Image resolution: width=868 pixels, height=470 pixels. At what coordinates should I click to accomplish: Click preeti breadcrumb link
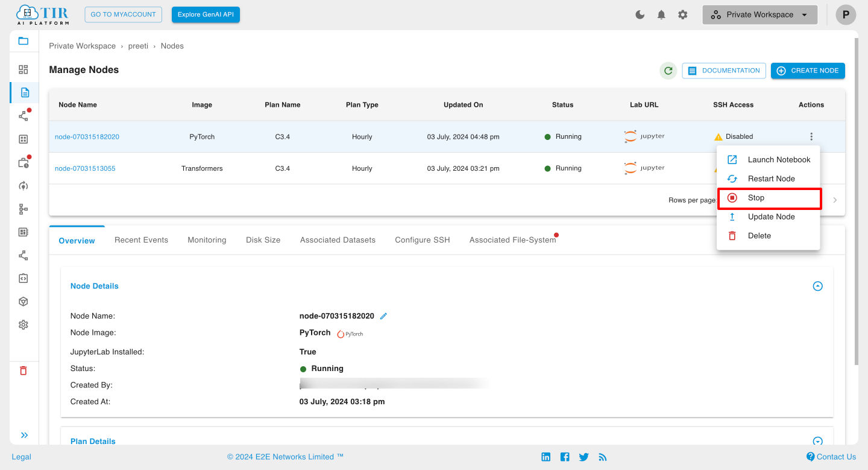click(138, 46)
